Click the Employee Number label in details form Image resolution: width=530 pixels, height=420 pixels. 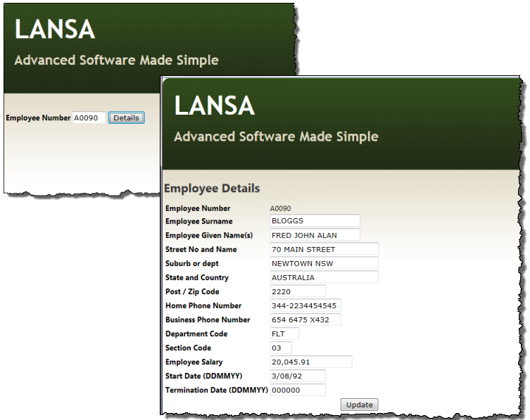[198, 208]
